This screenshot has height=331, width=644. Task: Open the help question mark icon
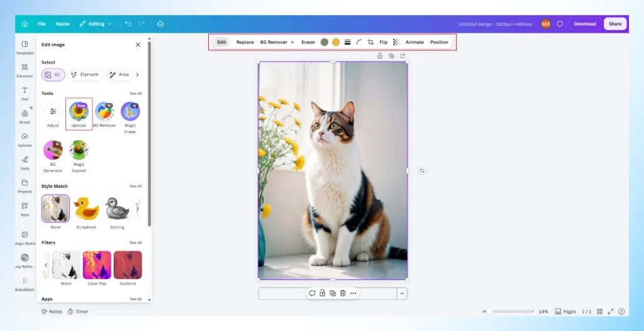pos(621,312)
